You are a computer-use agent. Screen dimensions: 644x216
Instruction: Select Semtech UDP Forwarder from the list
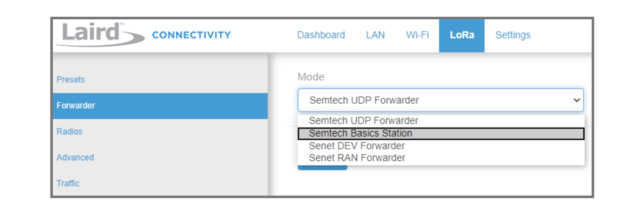click(363, 121)
